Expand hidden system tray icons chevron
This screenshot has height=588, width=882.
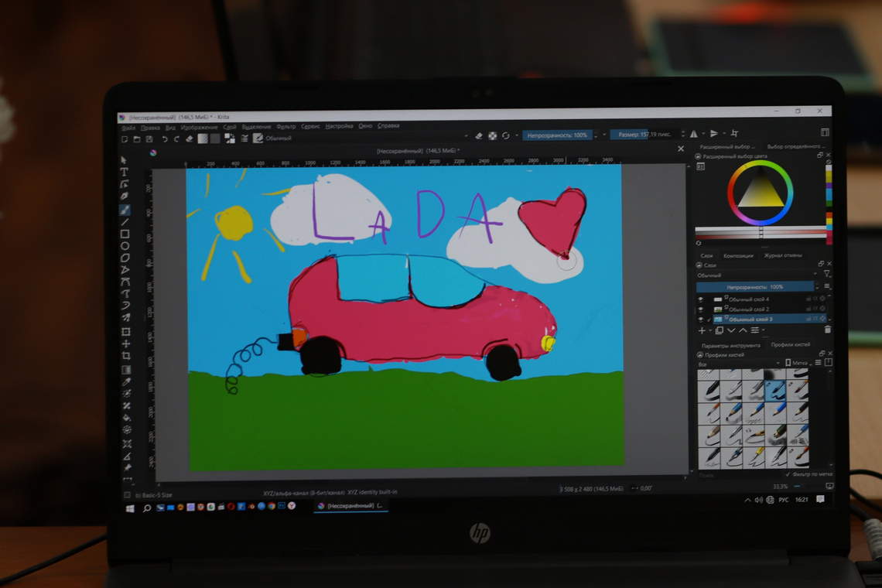pos(747,500)
